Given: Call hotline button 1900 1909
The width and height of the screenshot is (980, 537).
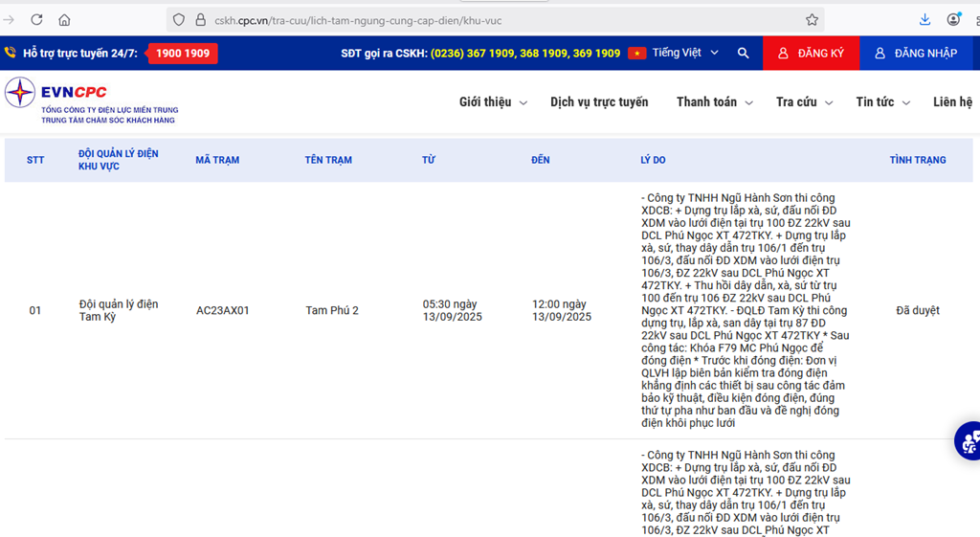Looking at the screenshot, I should pos(182,54).
